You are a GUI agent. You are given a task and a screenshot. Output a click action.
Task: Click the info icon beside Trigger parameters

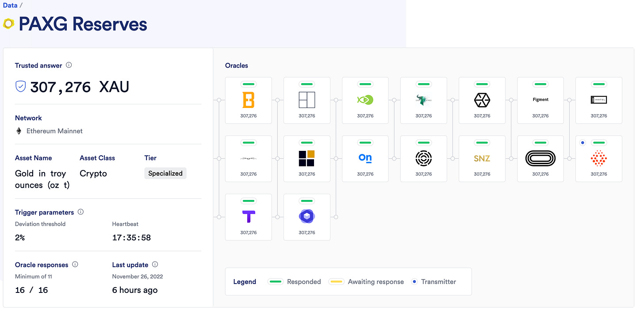point(80,212)
